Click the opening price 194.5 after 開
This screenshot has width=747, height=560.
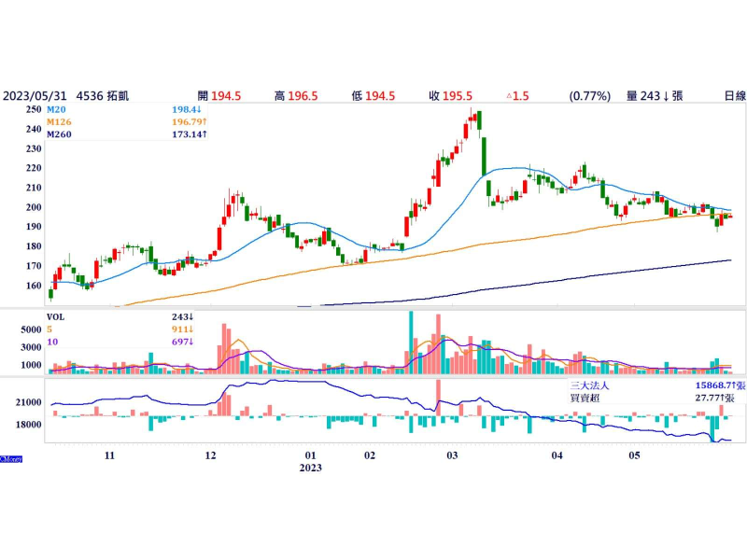coord(226,96)
